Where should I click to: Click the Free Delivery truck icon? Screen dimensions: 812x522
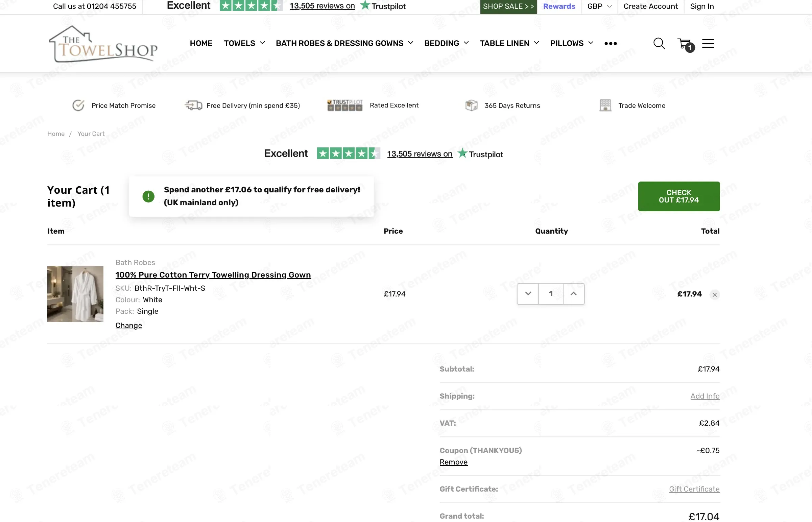(193, 105)
